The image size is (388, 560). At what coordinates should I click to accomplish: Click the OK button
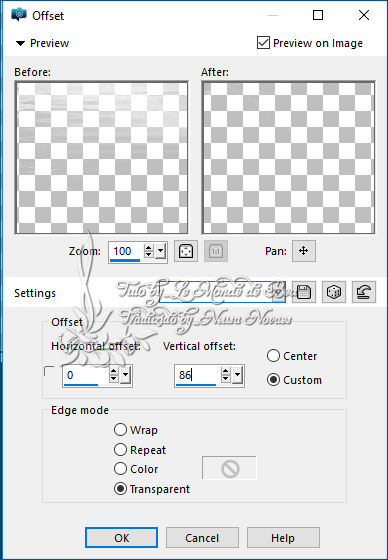[121, 538]
